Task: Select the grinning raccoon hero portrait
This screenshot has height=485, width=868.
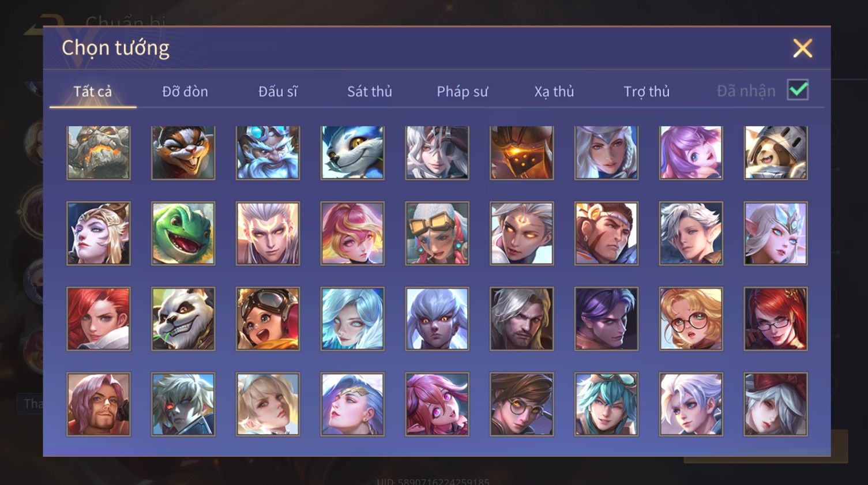Action: (x=183, y=153)
